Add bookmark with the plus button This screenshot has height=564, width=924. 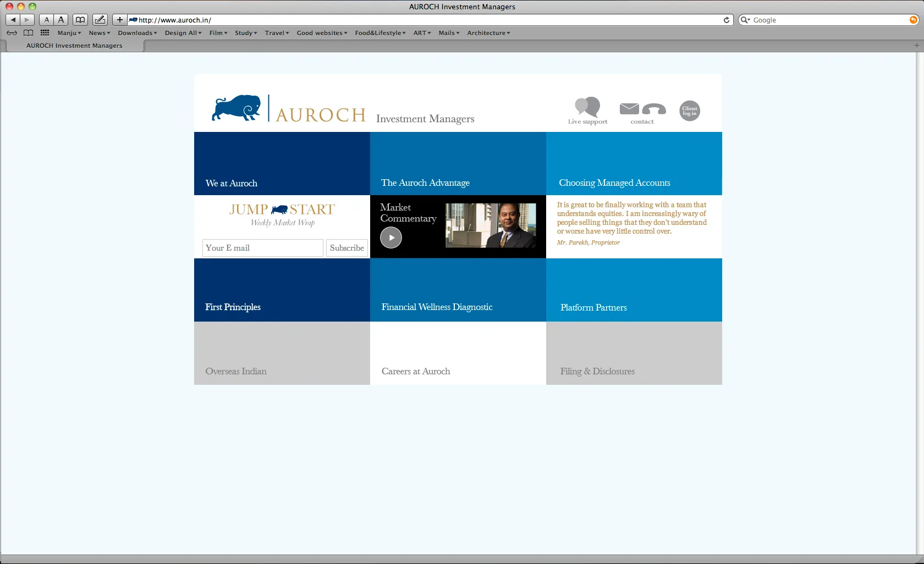click(x=119, y=20)
